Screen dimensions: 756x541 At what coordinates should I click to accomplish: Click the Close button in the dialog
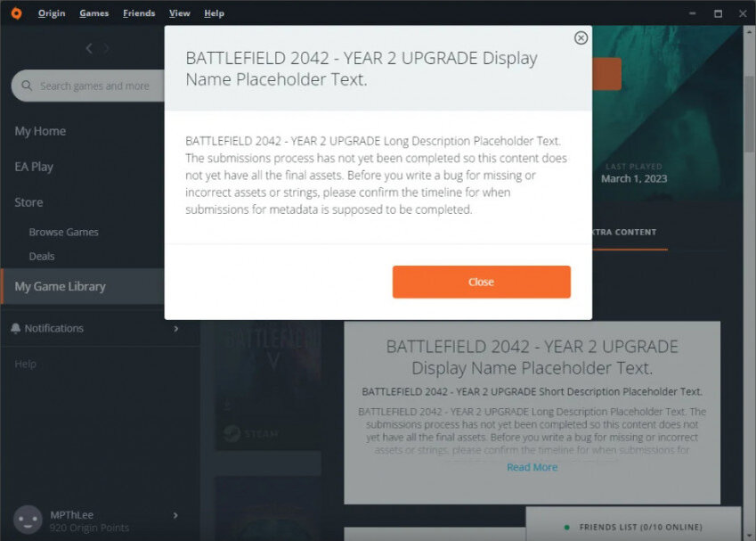(x=481, y=281)
